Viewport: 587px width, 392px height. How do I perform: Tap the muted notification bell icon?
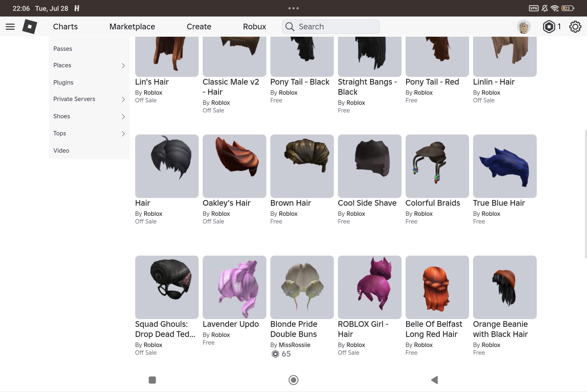(545, 8)
